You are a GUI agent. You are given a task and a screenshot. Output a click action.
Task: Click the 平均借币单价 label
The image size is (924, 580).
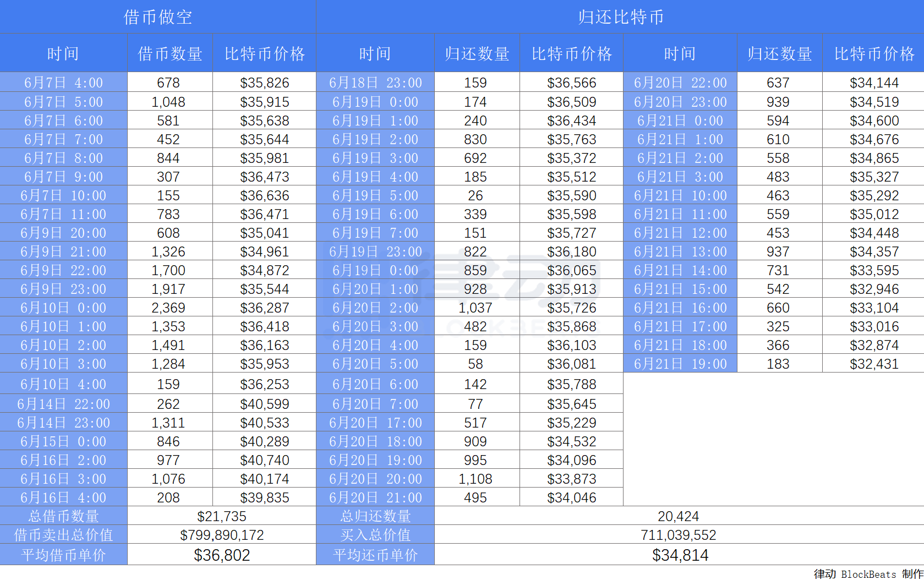[x=63, y=555]
